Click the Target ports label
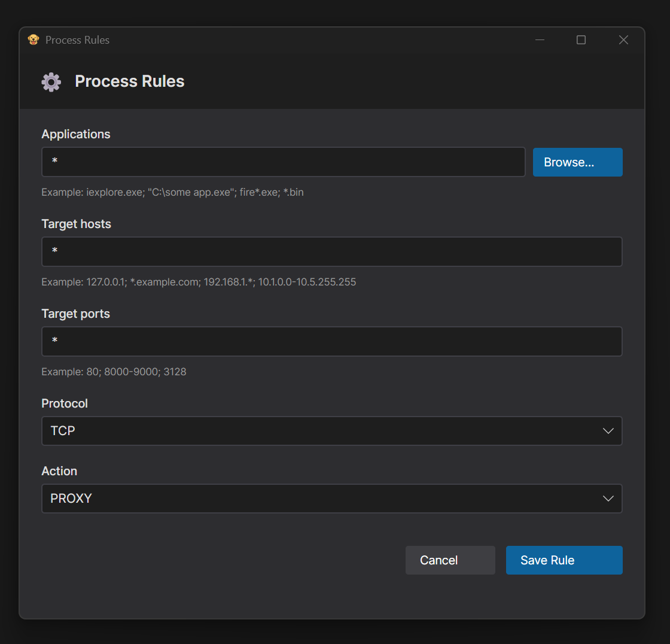The image size is (670, 644). 75,314
